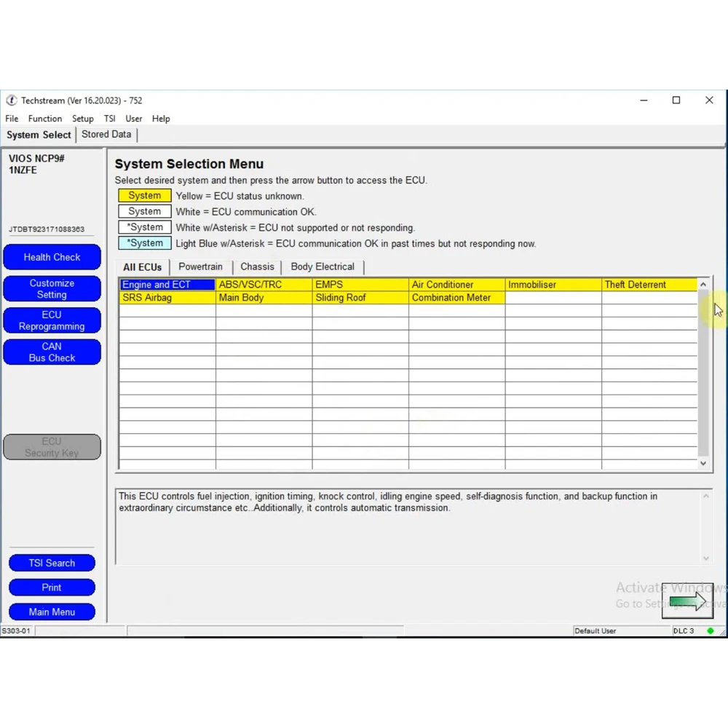Image resolution: width=728 pixels, height=728 pixels.
Task: Click the system table scroll up arrow
Action: point(703,284)
